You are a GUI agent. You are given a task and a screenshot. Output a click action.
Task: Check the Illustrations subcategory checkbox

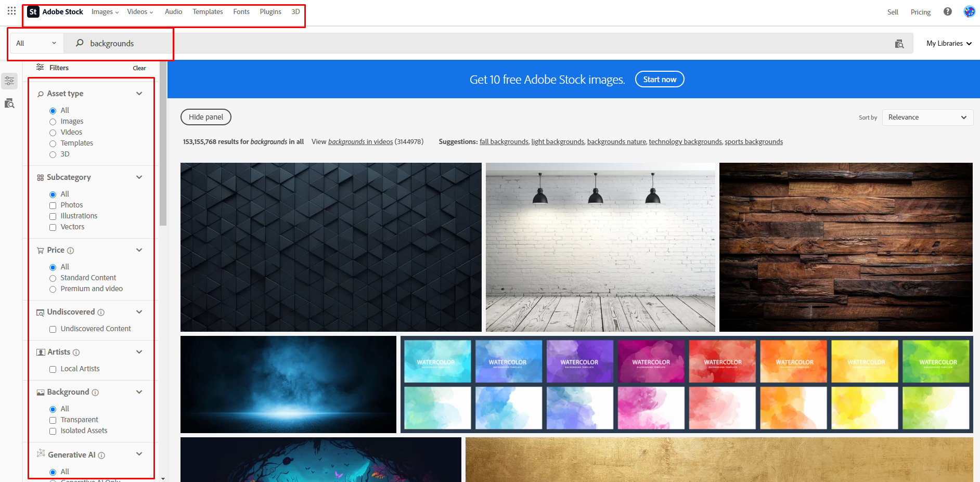53,216
